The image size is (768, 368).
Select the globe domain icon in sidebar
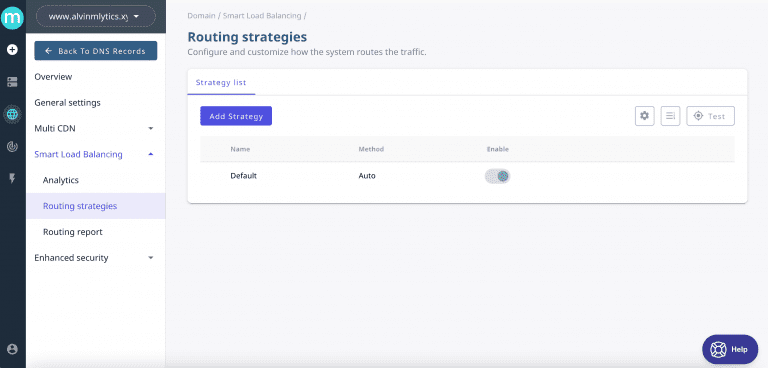click(12, 114)
